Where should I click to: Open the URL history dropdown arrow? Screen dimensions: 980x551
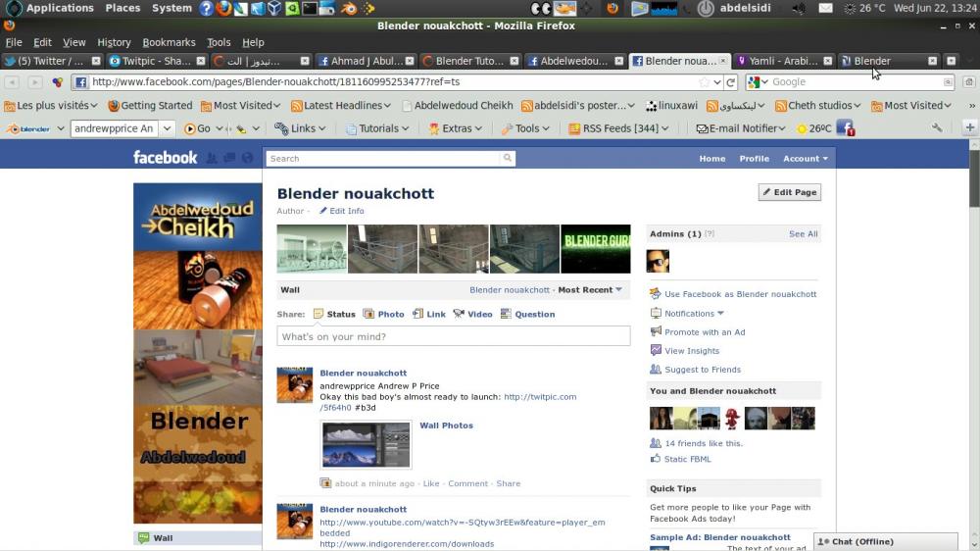(717, 82)
